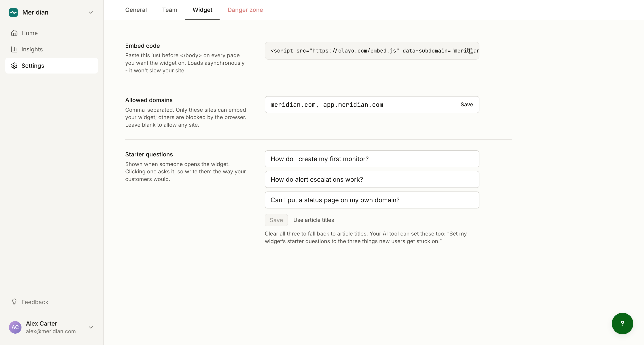
Task: Click the 'Comma-separated. Only these sites' description
Action: [186, 117]
